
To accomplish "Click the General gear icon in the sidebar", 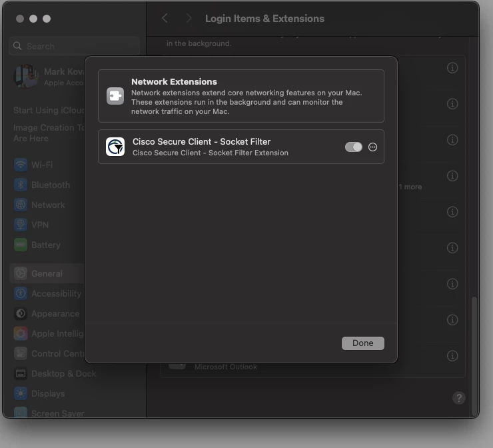I will pyautogui.click(x=21, y=273).
